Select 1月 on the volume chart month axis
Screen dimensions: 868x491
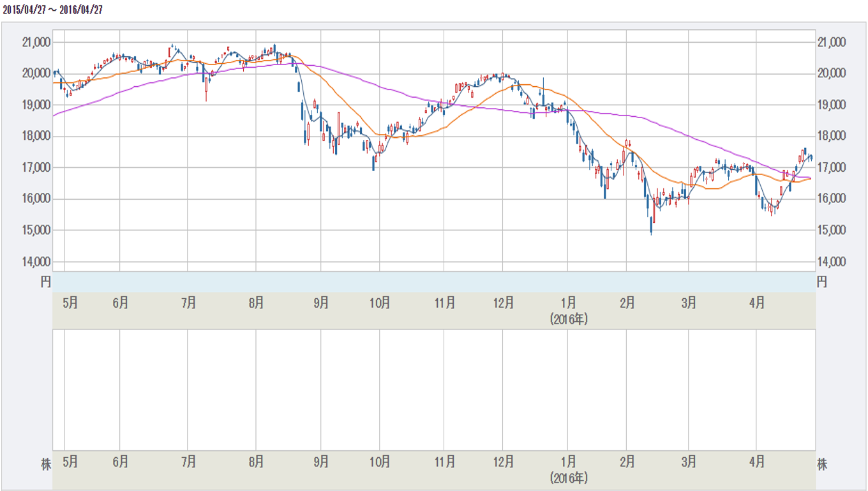568,460
